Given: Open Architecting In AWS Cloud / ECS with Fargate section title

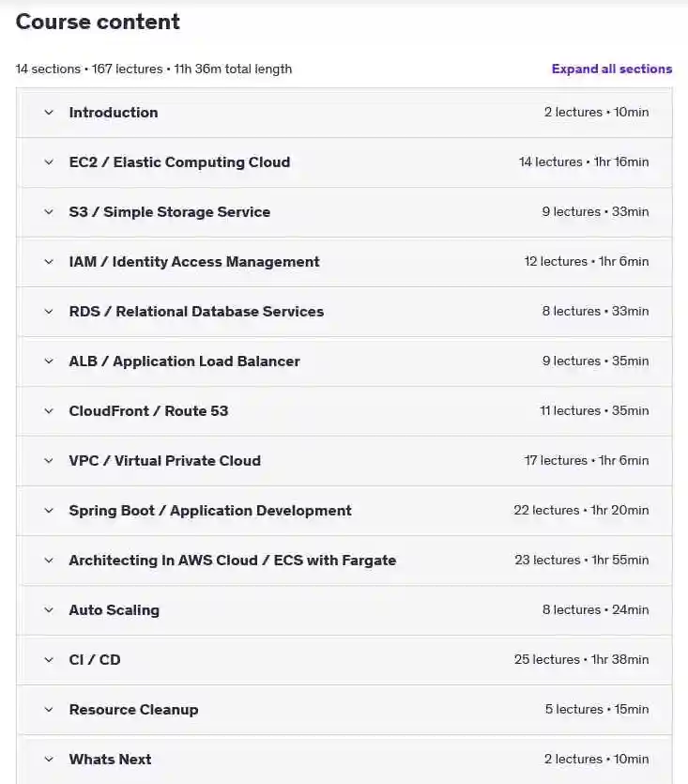Looking at the screenshot, I should (x=233, y=560).
